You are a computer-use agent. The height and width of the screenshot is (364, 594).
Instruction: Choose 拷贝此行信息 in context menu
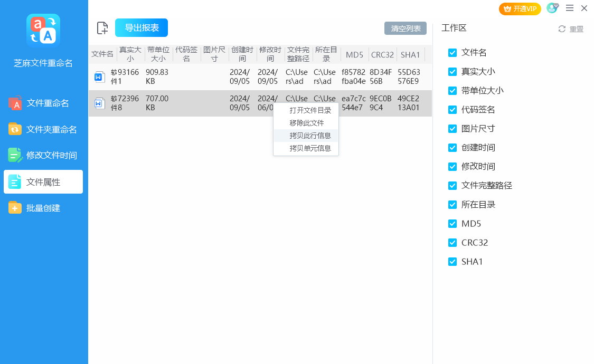(x=310, y=136)
